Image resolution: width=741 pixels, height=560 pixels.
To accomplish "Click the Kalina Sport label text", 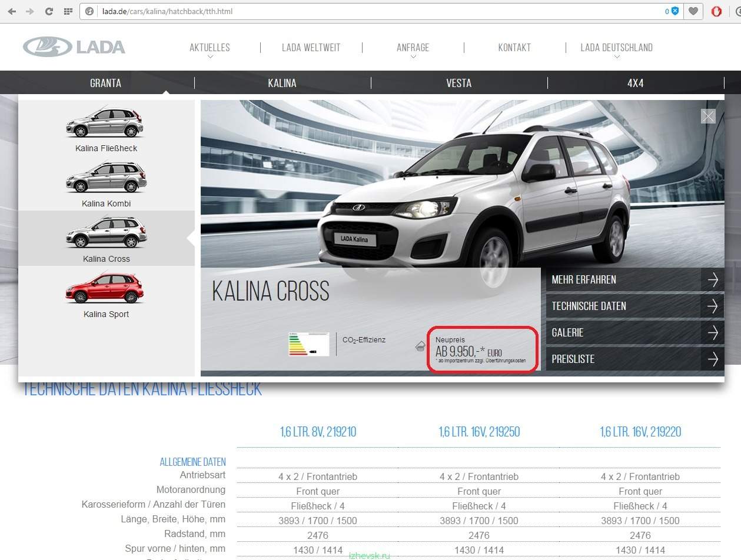I will tap(106, 314).
